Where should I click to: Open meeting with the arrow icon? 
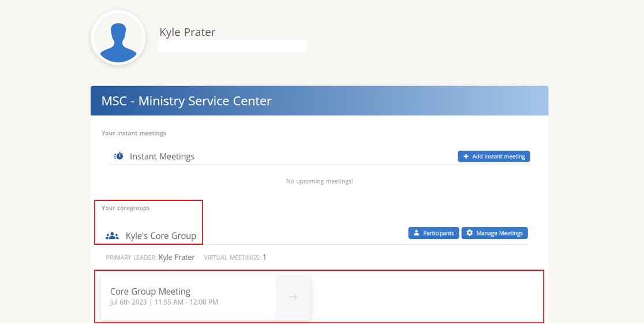point(293,297)
